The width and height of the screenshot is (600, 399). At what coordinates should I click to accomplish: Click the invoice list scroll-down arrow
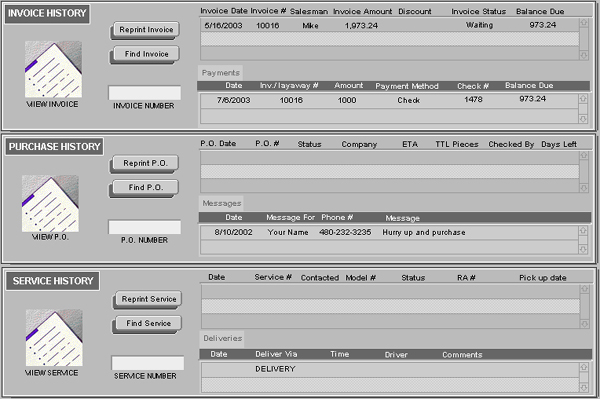click(x=584, y=55)
